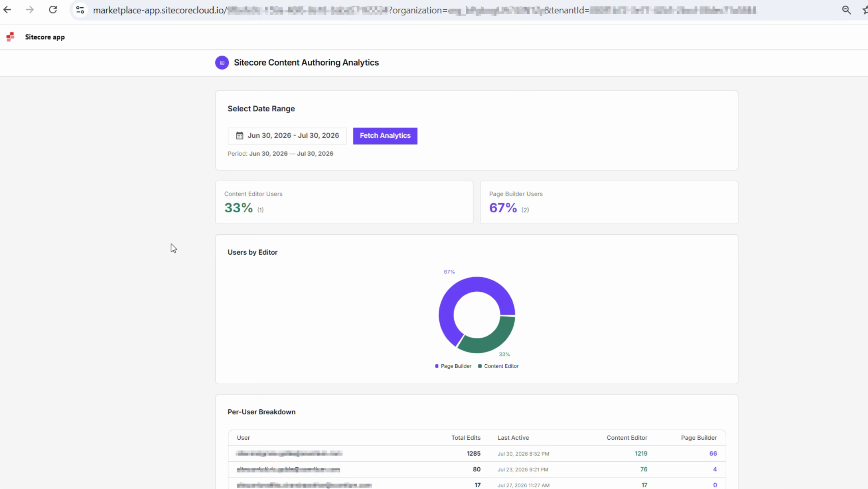Click the Last Active column header
The height and width of the screenshot is (489, 868).
coord(513,438)
